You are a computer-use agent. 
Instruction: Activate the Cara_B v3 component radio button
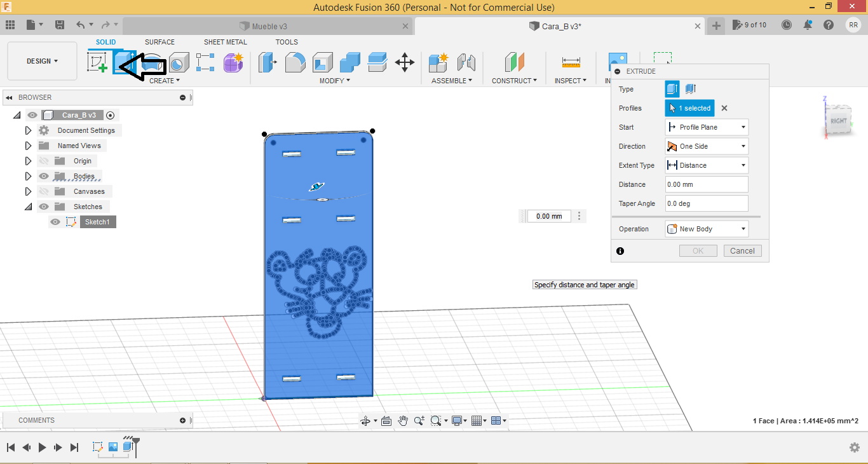point(111,115)
